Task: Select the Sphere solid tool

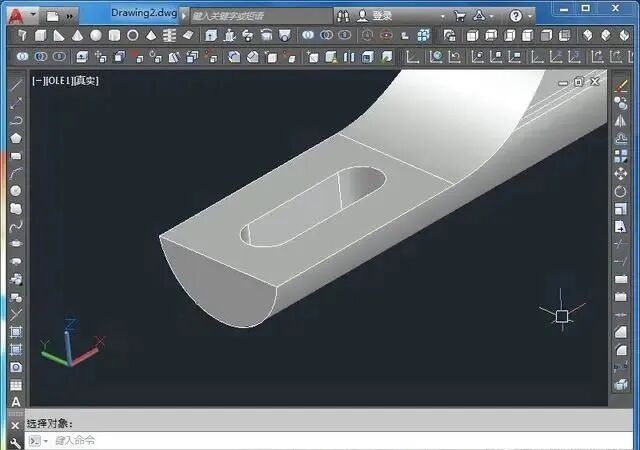Action: pyautogui.click(x=96, y=36)
